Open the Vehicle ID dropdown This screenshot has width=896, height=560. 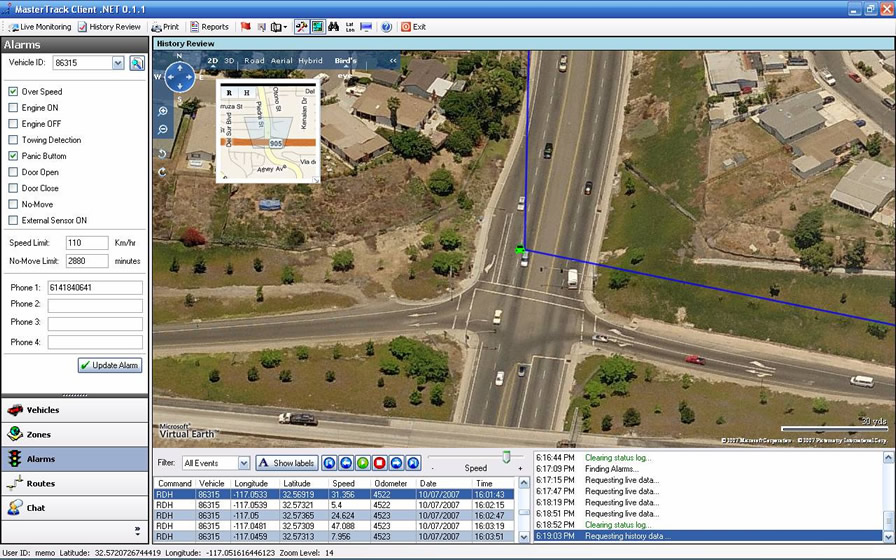(x=118, y=63)
